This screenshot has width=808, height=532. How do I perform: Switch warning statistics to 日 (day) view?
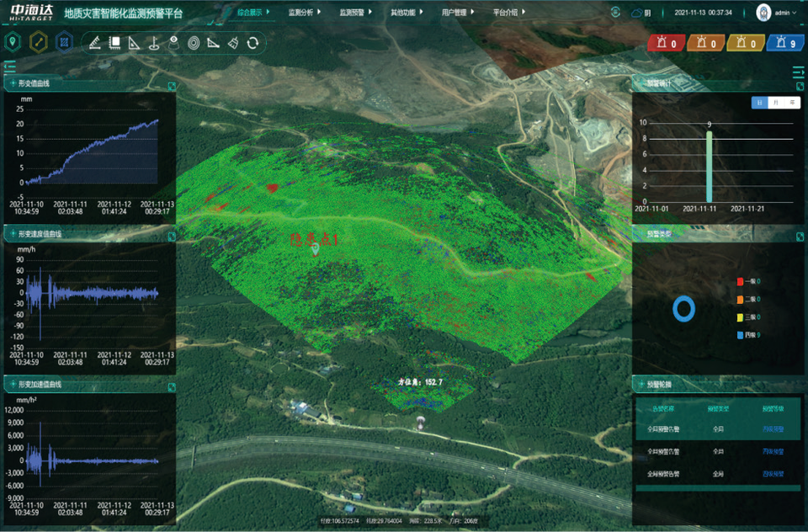tap(759, 103)
